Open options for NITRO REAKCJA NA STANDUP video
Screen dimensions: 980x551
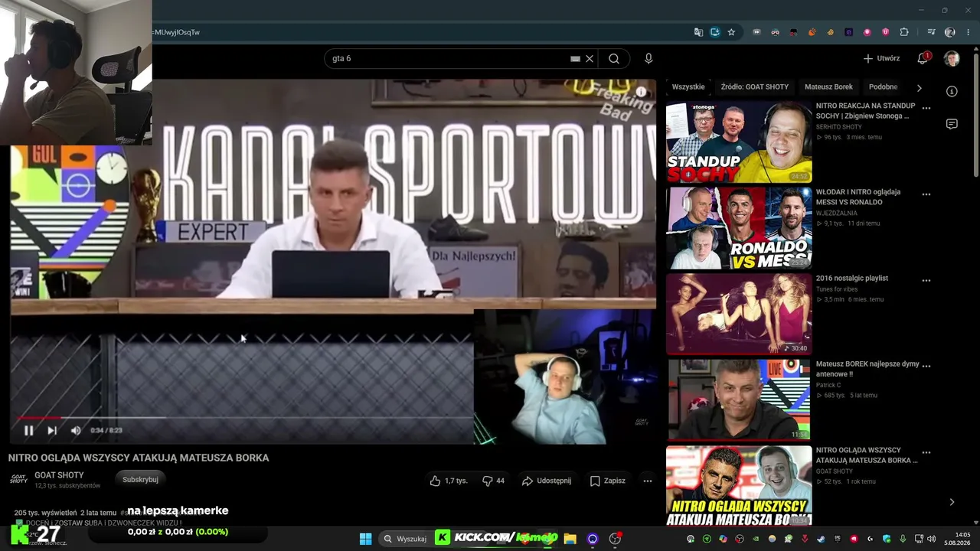[926, 108]
